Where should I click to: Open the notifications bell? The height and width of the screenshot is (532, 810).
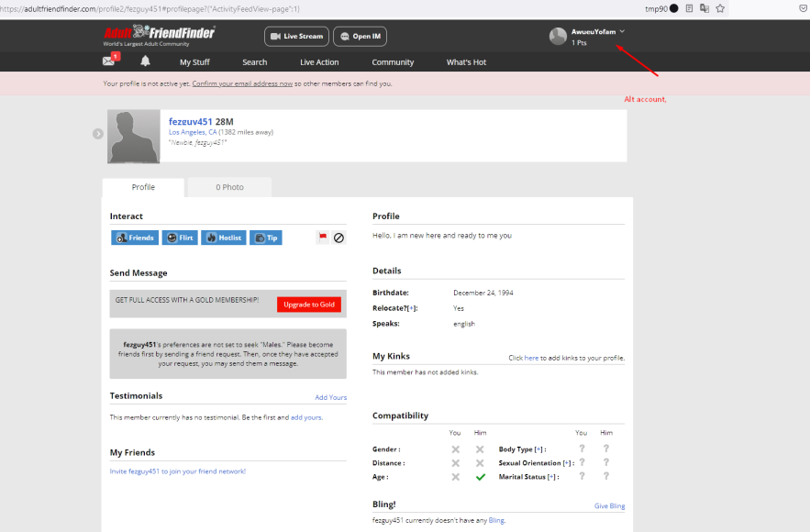(145, 61)
